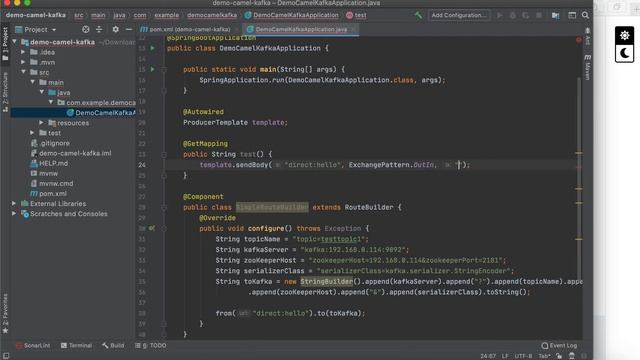Select DemoCamelKafkaApplication.java editor tab
The height and width of the screenshot is (360, 640).
point(301,29)
